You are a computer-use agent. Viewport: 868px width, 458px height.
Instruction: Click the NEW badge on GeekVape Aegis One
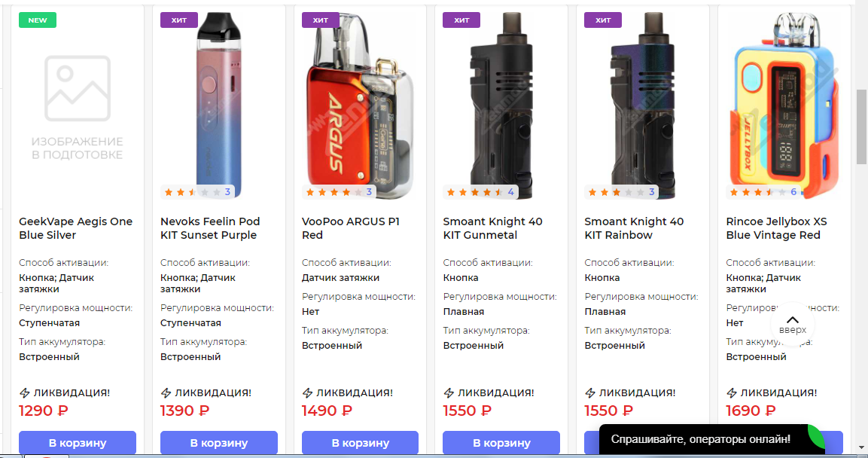[38, 20]
